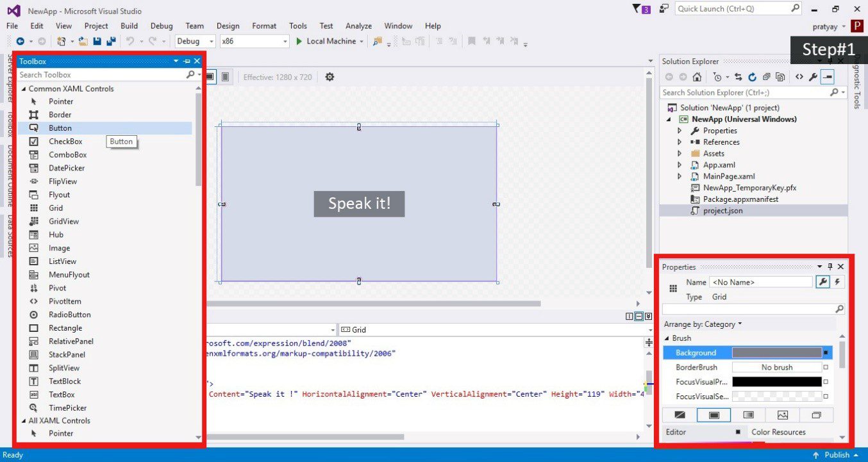Show the Event handlers lightning icon in Properties
This screenshot has width=868, height=462.
[x=837, y=282]
